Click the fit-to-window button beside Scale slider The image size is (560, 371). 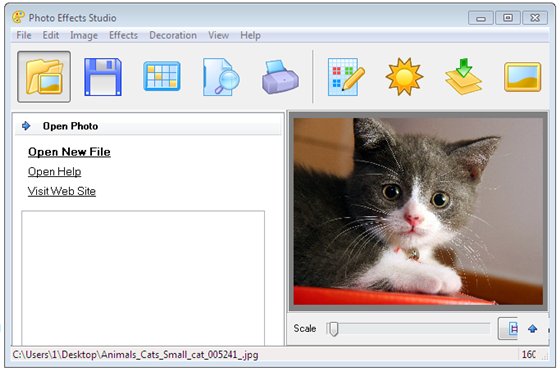tap(508, 329)
